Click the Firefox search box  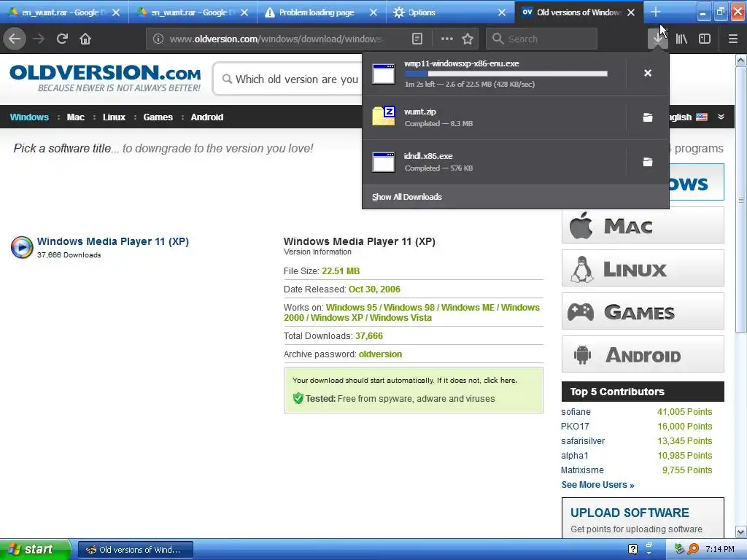[x=541, y=39]
